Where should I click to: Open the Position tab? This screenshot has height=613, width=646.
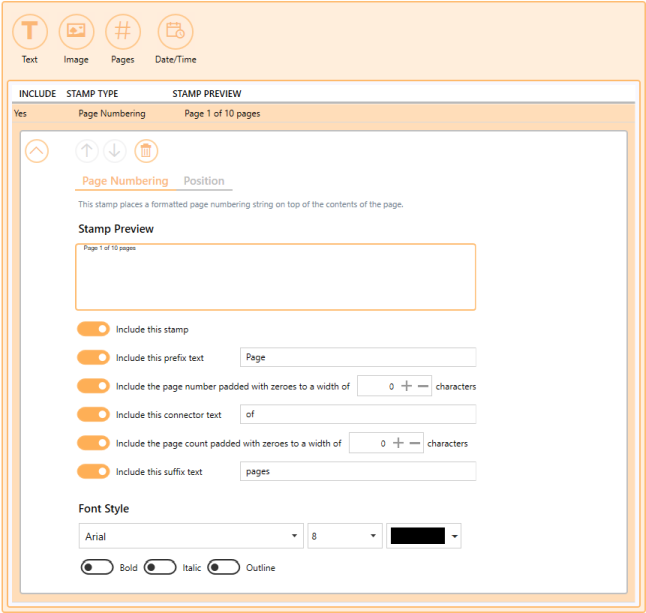(204, 181)
